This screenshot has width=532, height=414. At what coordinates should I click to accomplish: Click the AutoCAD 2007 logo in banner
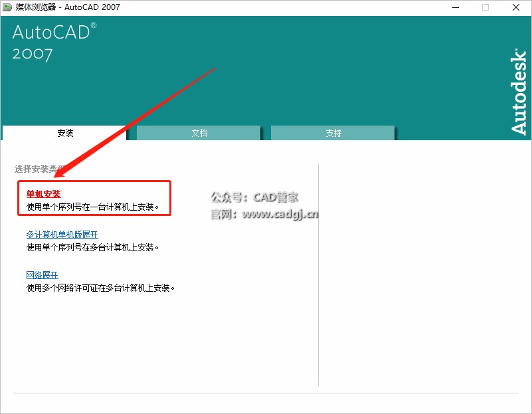pyautogui.click(x=54, y=42)
